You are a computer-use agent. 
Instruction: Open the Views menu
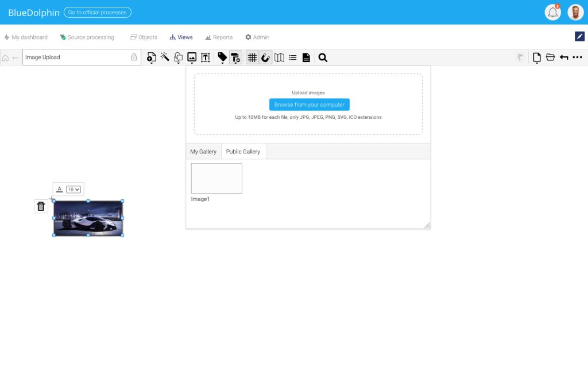(x=181, y=37)
